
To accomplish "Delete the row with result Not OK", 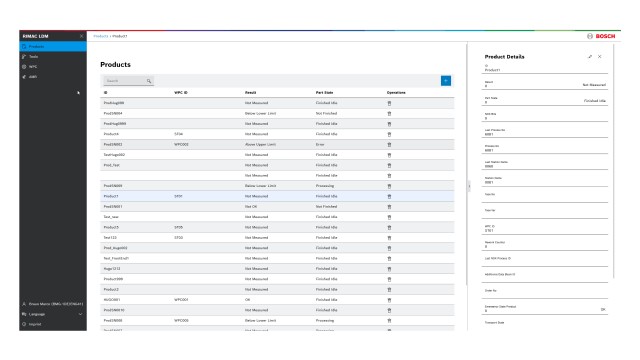I will (389, 207).
